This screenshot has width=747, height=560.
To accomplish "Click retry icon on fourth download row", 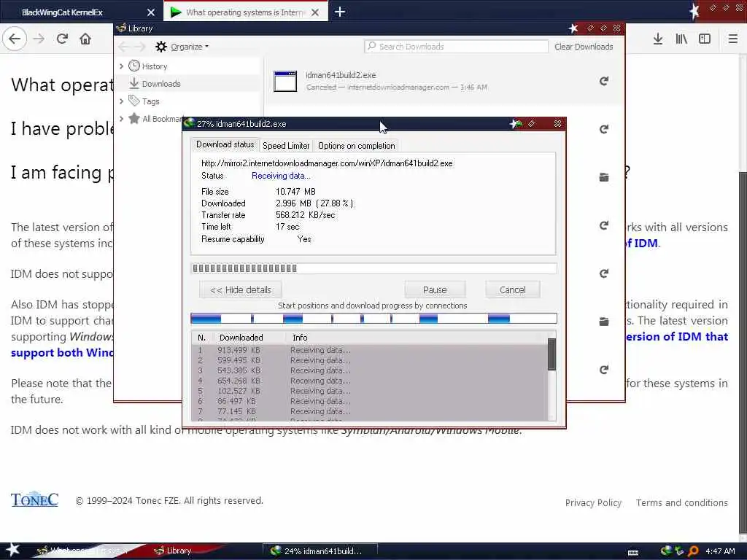I will click(603, 225).
